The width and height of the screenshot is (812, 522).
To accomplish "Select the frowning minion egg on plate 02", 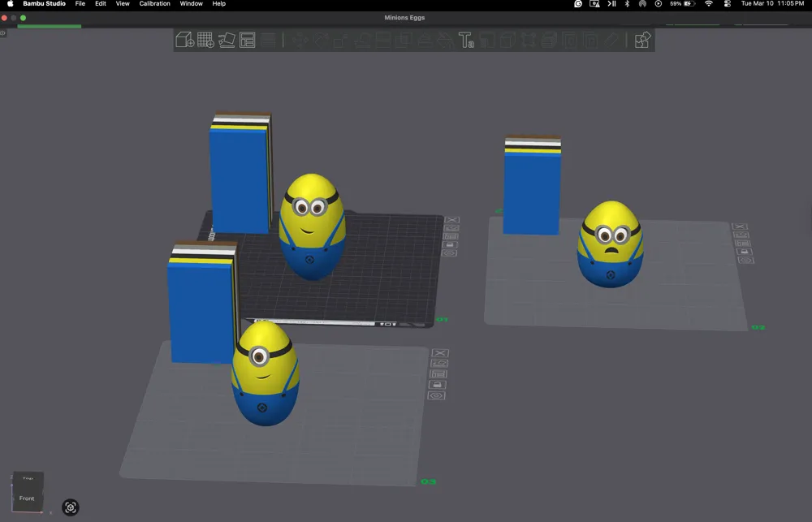I will coord(611,244).
